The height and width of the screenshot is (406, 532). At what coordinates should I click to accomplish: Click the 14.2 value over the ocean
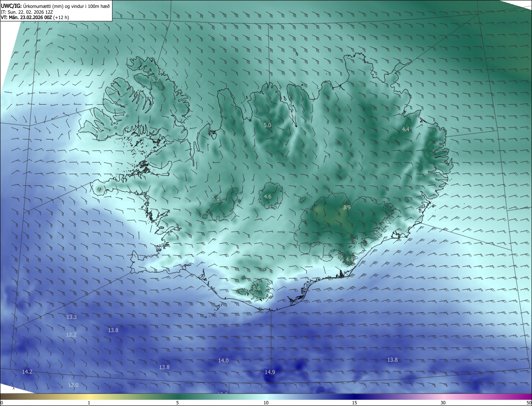tap(27, 372)
